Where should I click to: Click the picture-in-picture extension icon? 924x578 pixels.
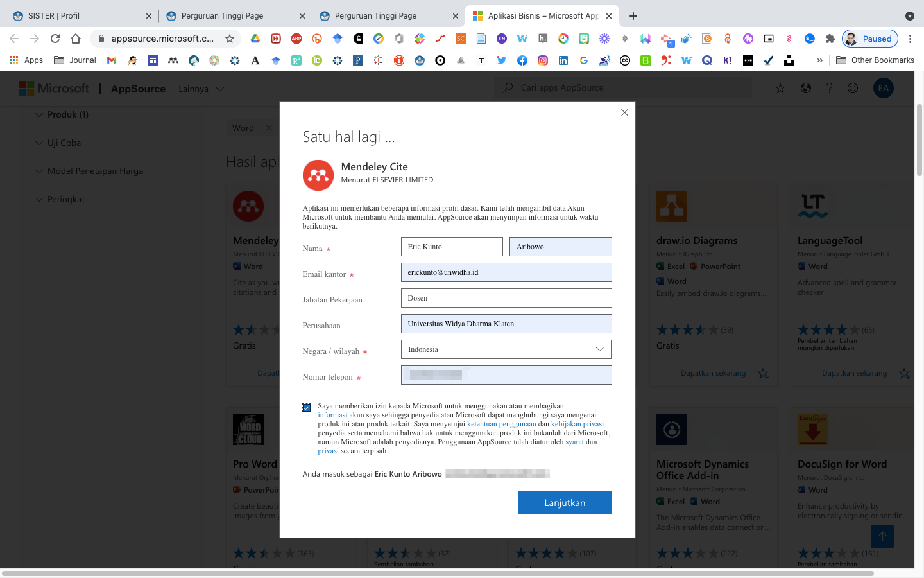[768, 39]
